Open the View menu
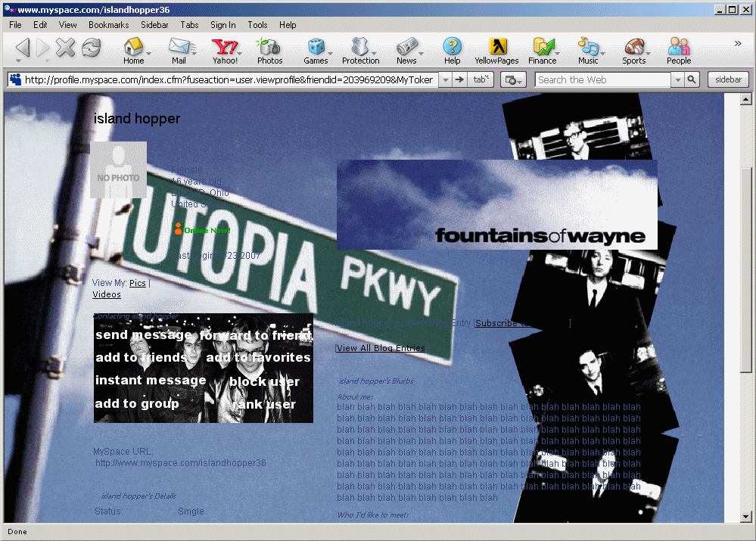 coord(67,24)
